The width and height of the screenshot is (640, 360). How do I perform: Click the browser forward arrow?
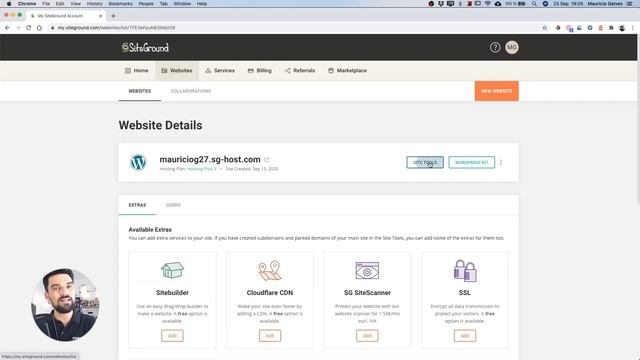point(18,28)
